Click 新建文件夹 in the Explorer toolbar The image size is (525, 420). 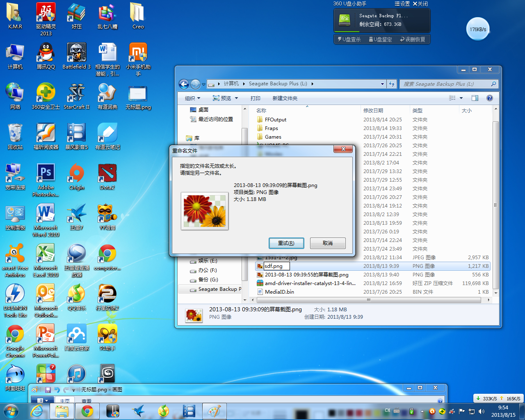point(285,98)
